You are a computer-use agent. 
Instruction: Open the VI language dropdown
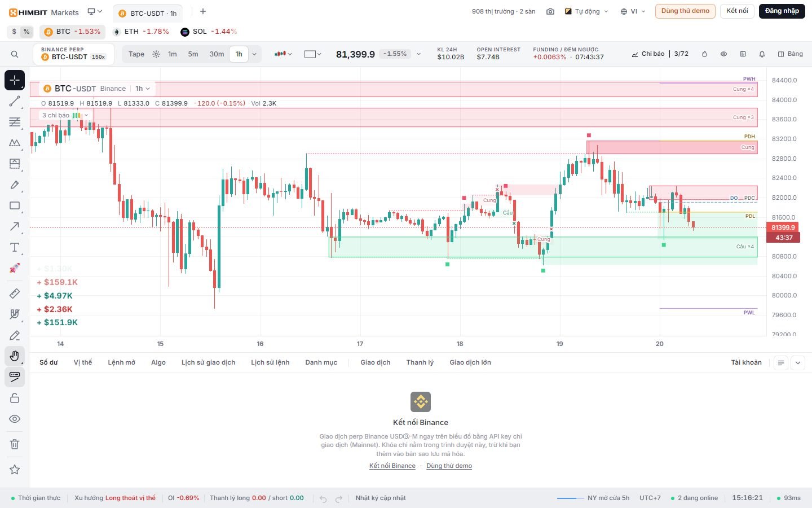[x=633, y=11]
